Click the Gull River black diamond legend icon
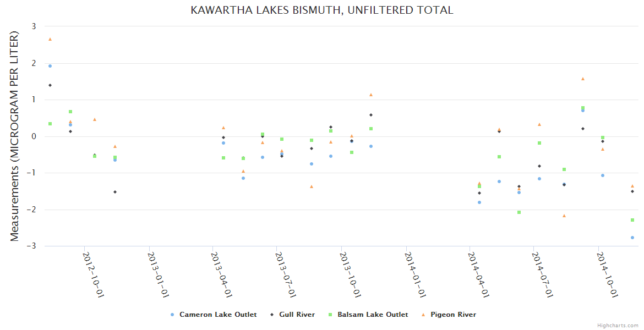 272,315
